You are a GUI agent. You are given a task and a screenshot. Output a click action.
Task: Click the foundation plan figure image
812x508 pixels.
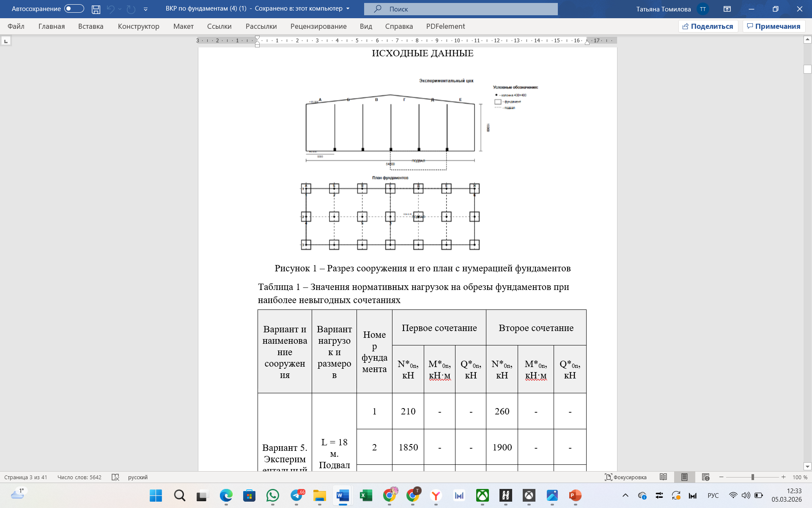coord(390,216)
